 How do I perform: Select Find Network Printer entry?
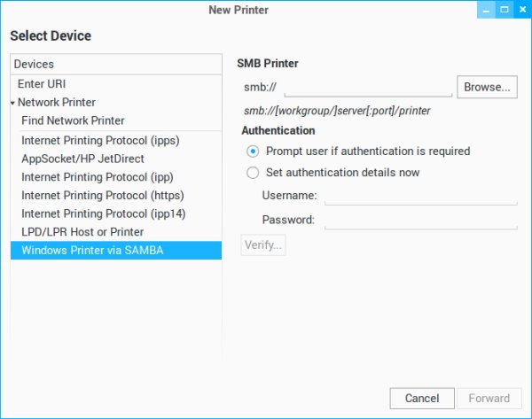(73, 120)
